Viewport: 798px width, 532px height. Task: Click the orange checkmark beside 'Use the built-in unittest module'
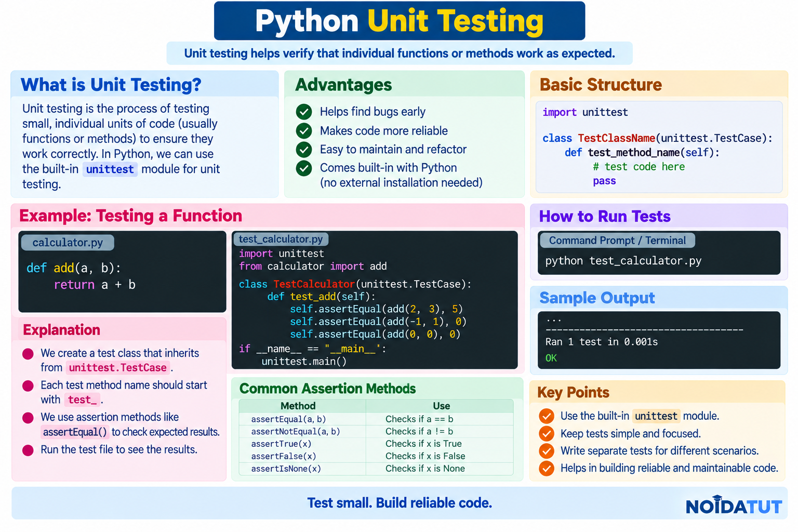(547, 416)
